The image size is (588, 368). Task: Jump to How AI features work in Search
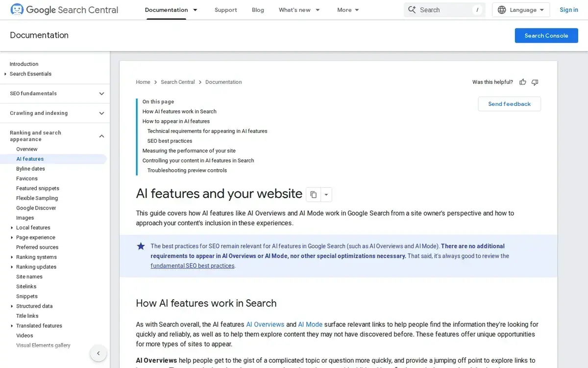pos(179,111)
